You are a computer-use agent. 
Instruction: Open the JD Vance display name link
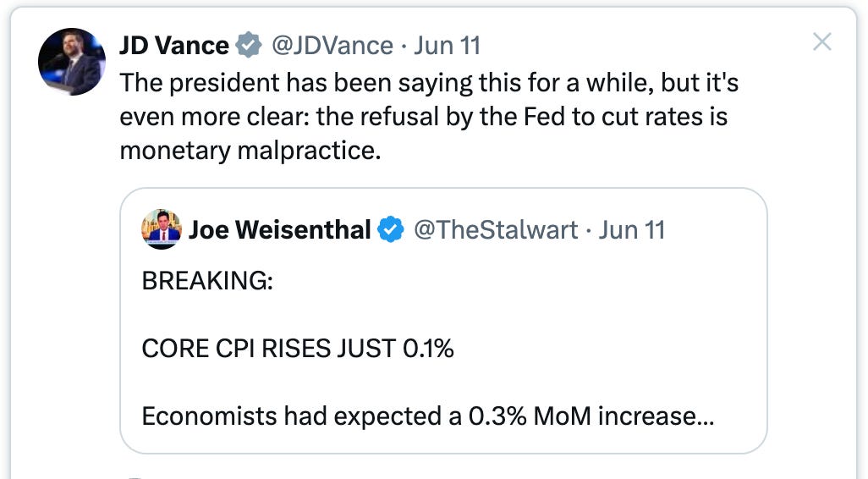tap(174, 45)
